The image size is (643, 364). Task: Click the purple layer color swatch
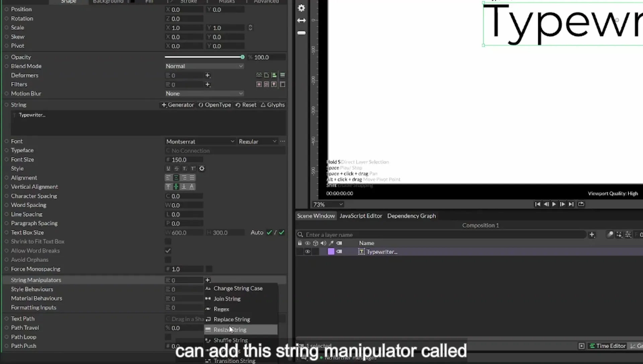tap(331, 252)
